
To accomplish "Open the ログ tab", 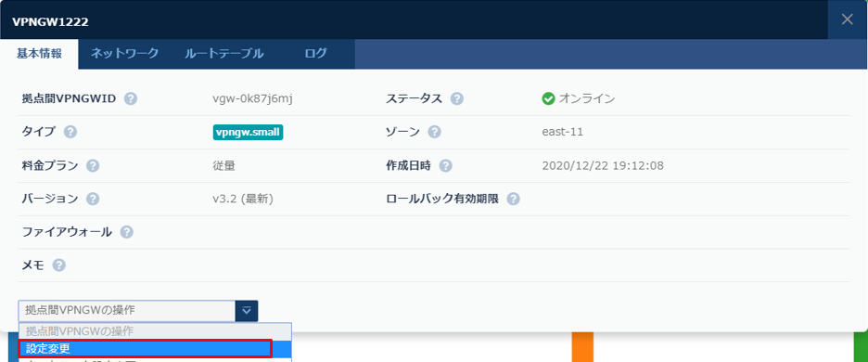I will pyautogui.click(x=315, y=54).
